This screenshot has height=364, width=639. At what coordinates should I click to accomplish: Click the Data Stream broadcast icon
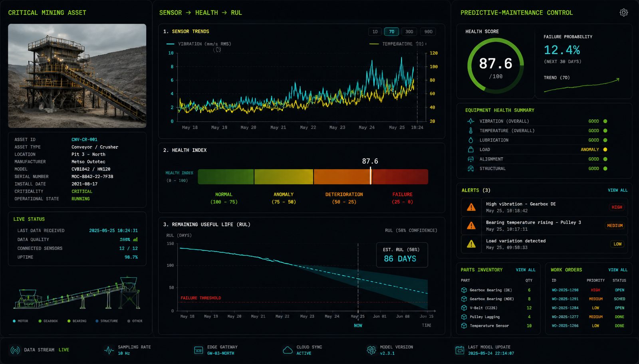pyautogui.click(x=15, y=350)
